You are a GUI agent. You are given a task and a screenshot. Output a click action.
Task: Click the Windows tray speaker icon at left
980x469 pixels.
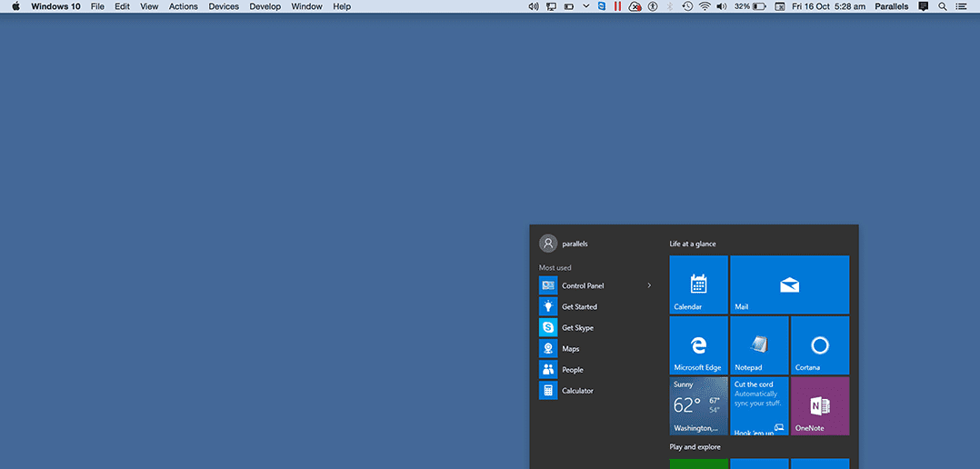point(533,6)
